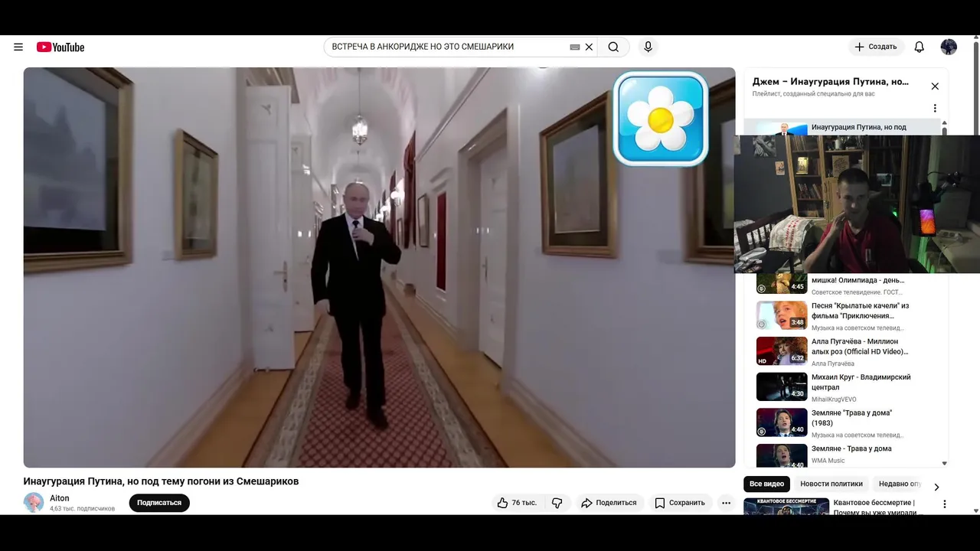This screenshot has width=980, height=551.
Task: Start voice search with microphone
Action: tap(648, 47)
